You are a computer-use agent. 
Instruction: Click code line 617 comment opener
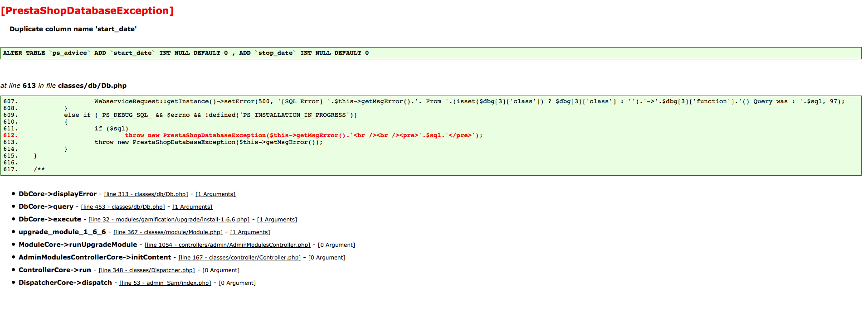(39, 169)
